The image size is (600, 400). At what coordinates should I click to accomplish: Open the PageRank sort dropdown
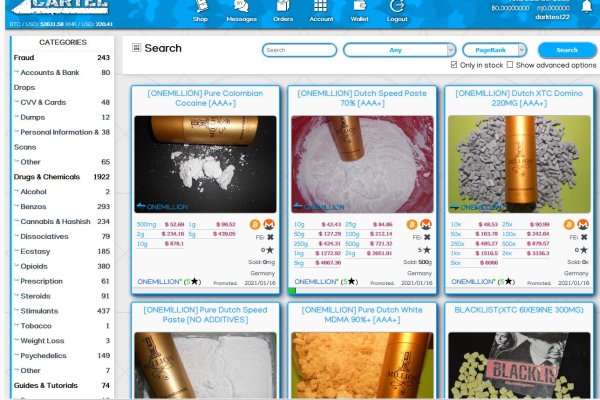click(494, 50)
